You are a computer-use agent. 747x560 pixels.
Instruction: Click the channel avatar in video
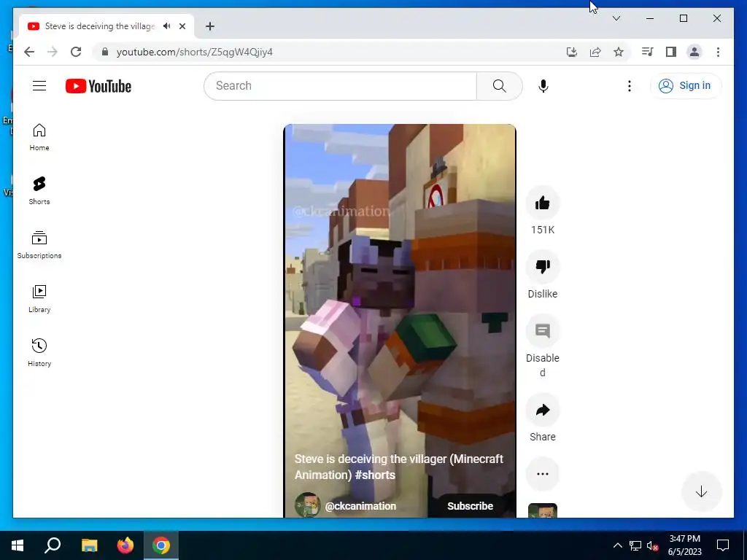tap(307, 505)
